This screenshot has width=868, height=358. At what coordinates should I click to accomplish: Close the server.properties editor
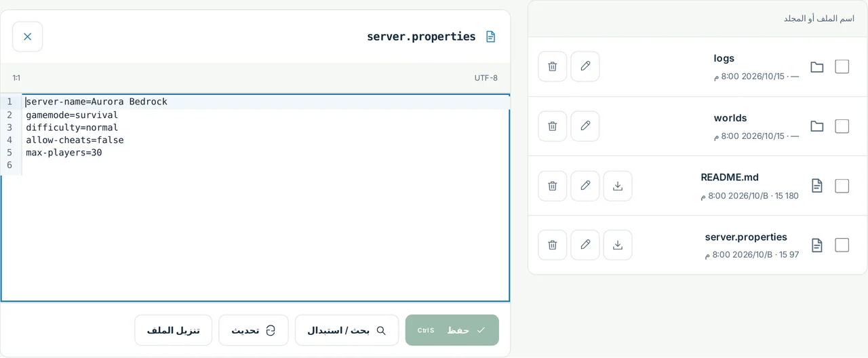tap(27, 37)
